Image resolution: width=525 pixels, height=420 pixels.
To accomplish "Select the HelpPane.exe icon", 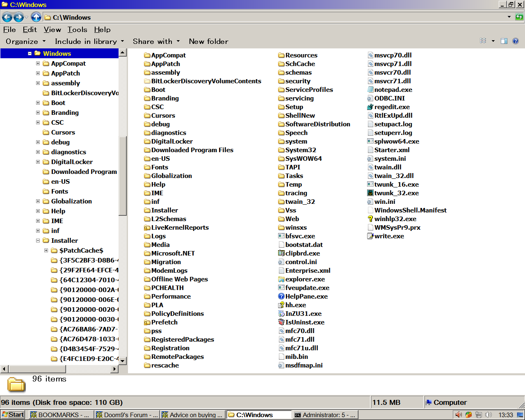I will click(x=281, y=297).
